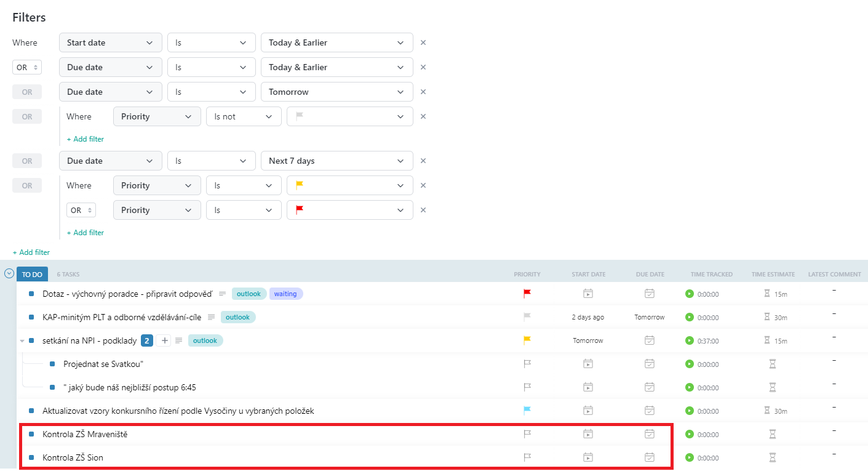Remove Due date Tomorrow filter

click(423, 92)
